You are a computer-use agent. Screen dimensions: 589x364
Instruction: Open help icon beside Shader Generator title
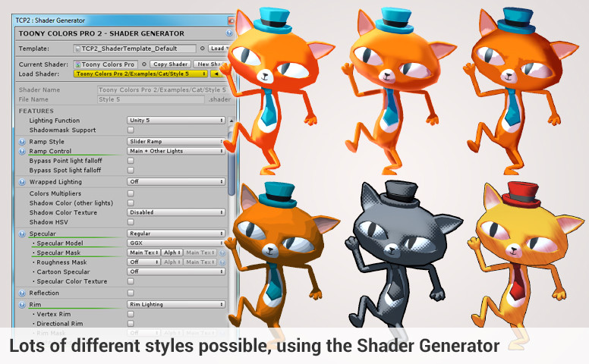coord(228,33)
